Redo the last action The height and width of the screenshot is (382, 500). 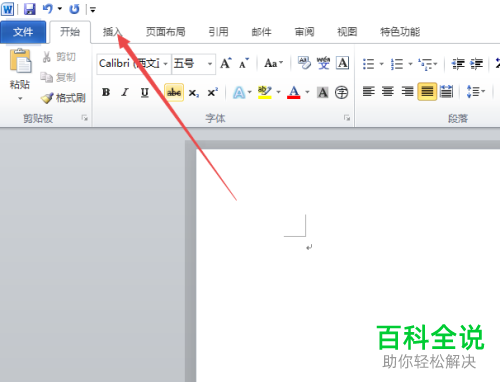[74, 9]
